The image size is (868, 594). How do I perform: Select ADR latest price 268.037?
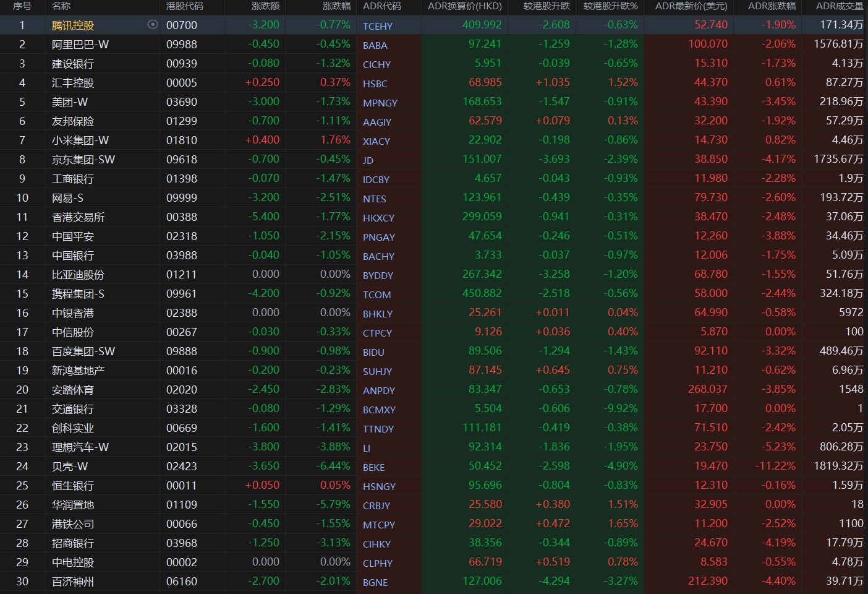(x=708, y=389)
